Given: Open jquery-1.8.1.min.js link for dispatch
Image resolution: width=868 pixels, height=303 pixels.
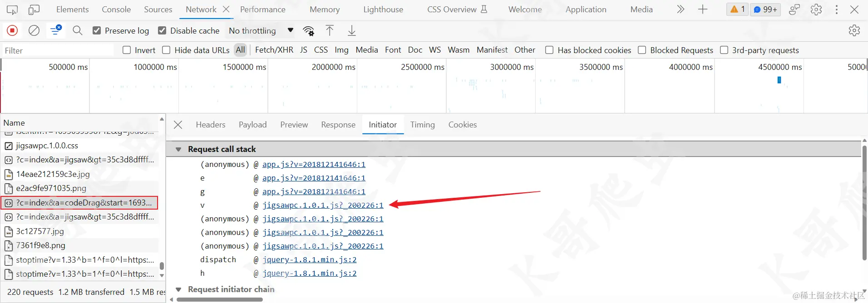Looking at the screenshot, I should coord(310,260).
